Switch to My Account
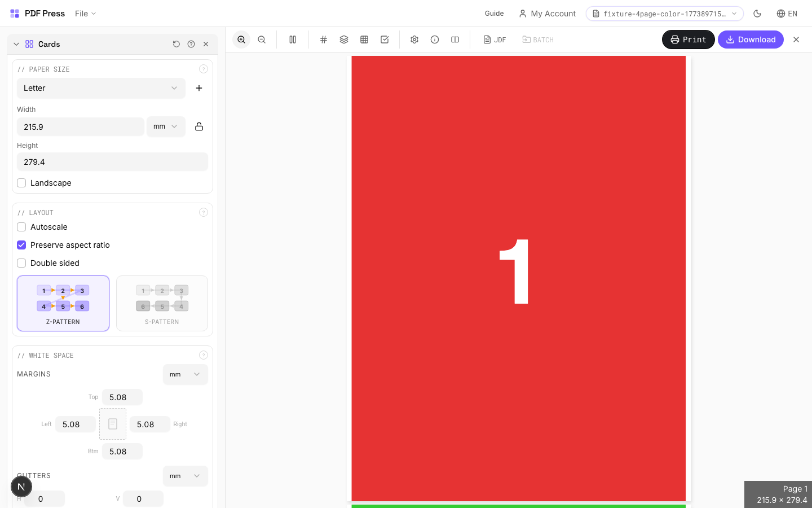Screen dimensions: 812x508 point(547,14)
